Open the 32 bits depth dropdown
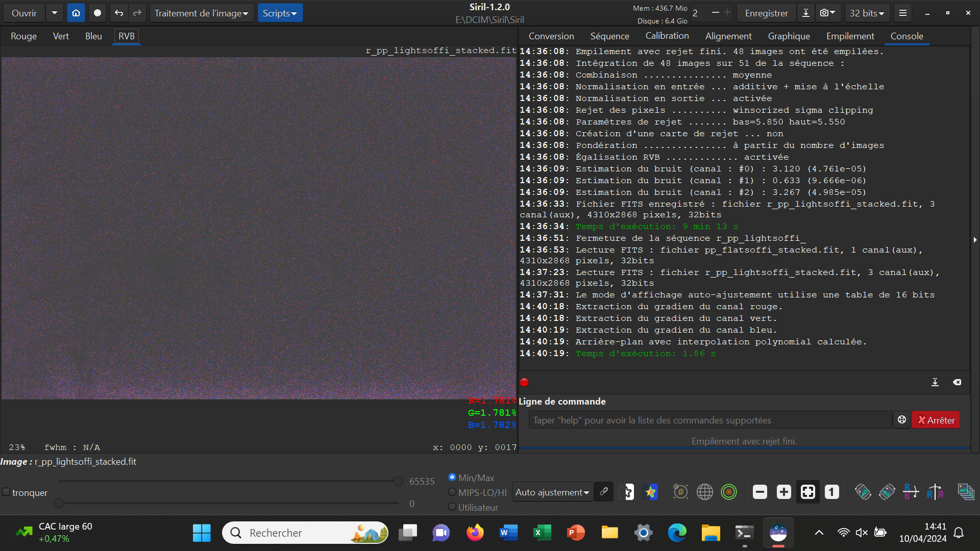The image size is (980, 551). tap(867, 13)
